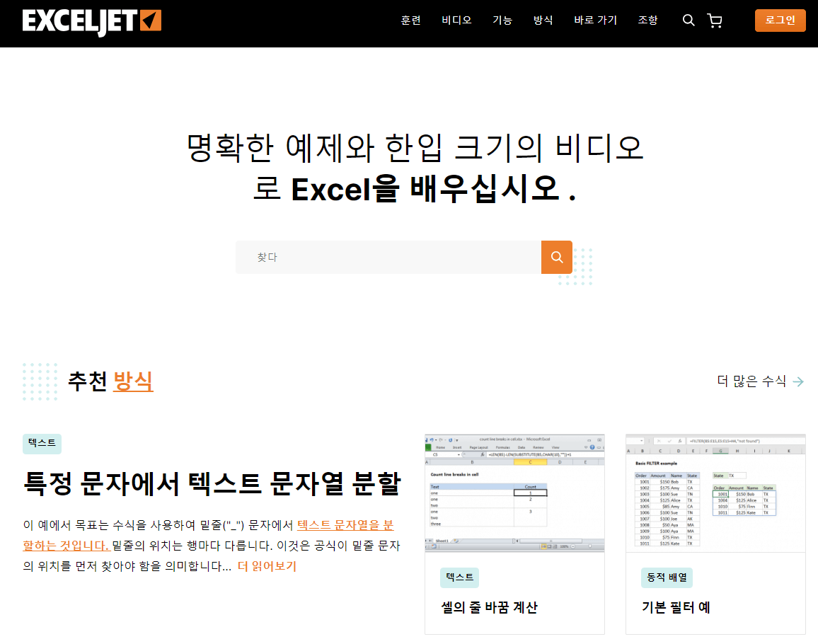Open the 기본 필터 예 article thumbnail
Image resolution: width=818 pixels, height=644 pixels.
point(715,493)
